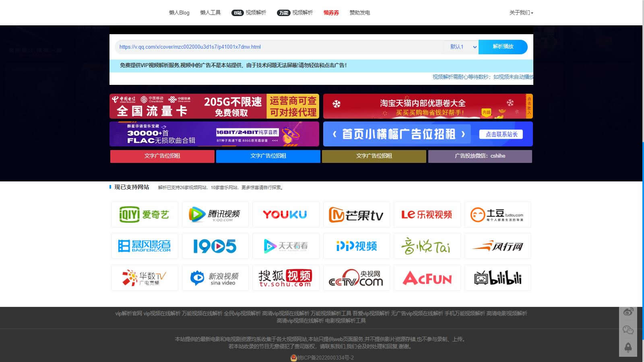The image size is (644, 362).
Task: Open the 天天看看 logo tile
Action: click(x=286, y=246)
